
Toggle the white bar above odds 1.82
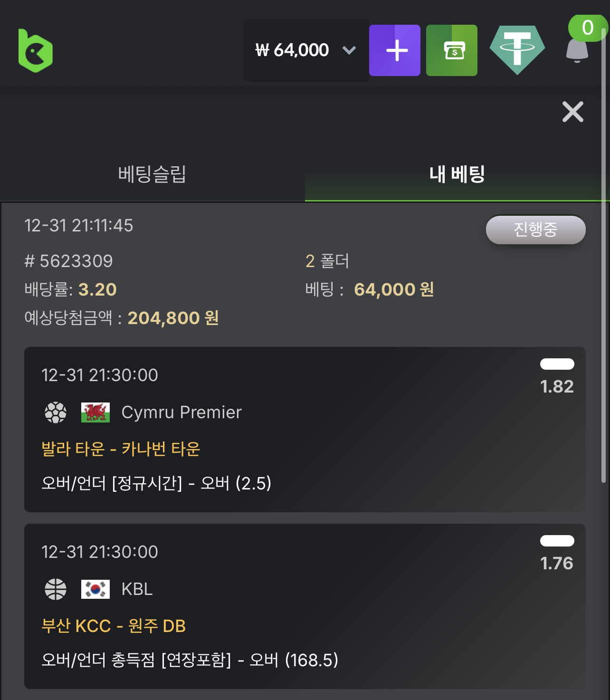pyautogui.click(x=557, y=364)
